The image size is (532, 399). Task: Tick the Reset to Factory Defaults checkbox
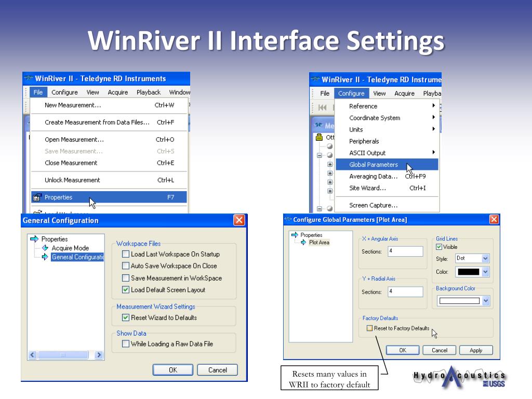[x=369, y=328]
